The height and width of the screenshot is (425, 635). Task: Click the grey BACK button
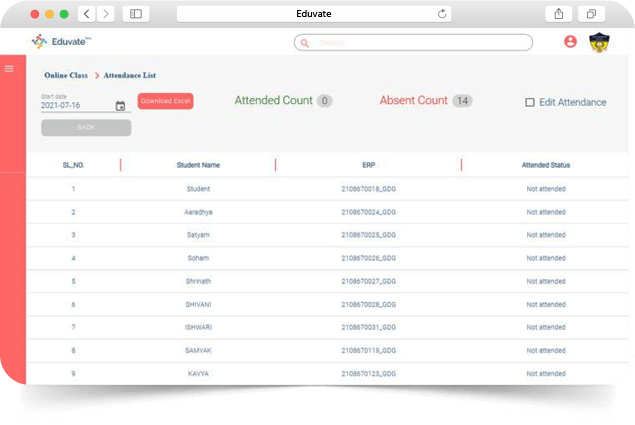click(86, 128)
